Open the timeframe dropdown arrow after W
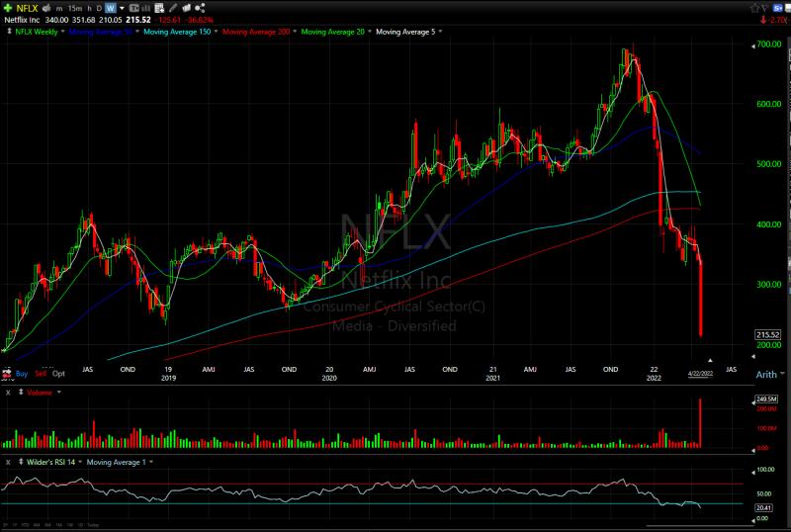 click(122, 8)
